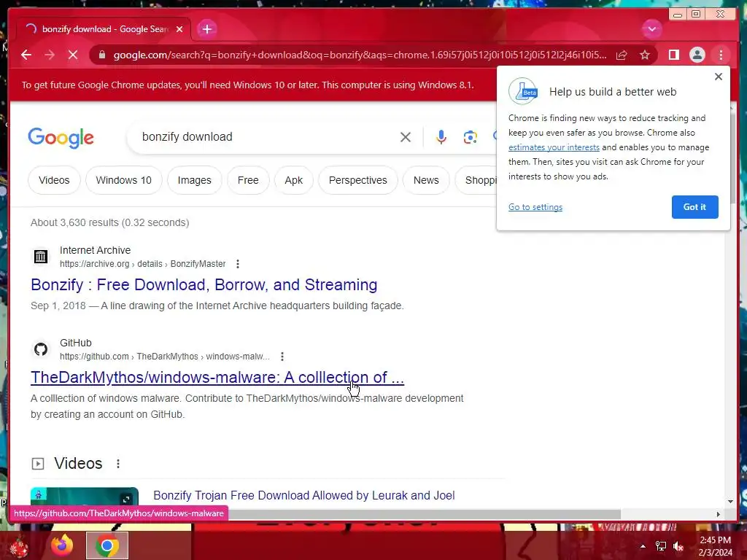Click the GitHub source name

point(76,343)
